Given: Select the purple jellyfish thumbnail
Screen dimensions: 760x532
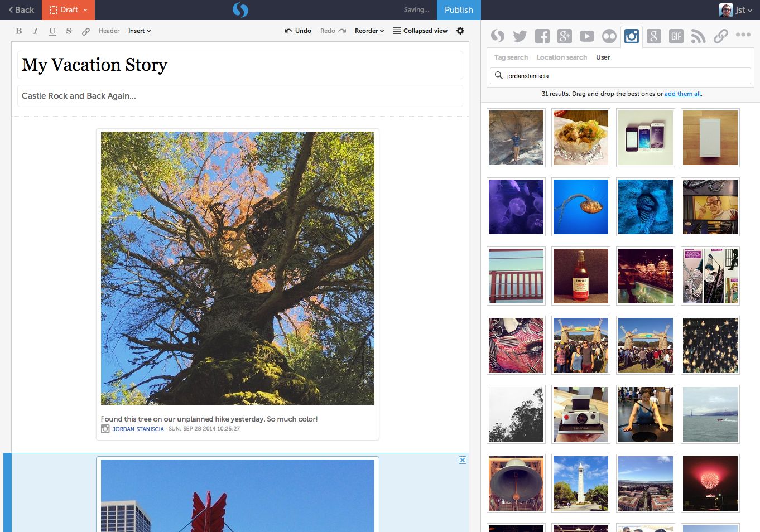Looking at the screenshot, I should tap(516, 207).
